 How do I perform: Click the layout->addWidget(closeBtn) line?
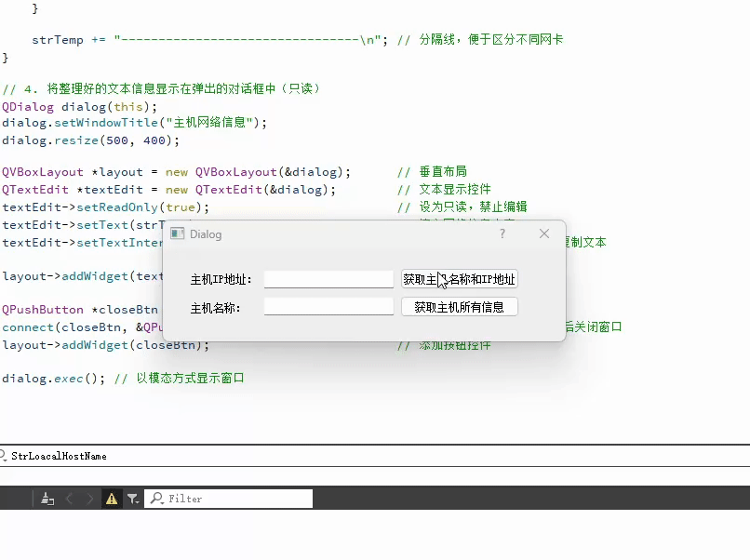pyautogui.click(x=106, y=345)
